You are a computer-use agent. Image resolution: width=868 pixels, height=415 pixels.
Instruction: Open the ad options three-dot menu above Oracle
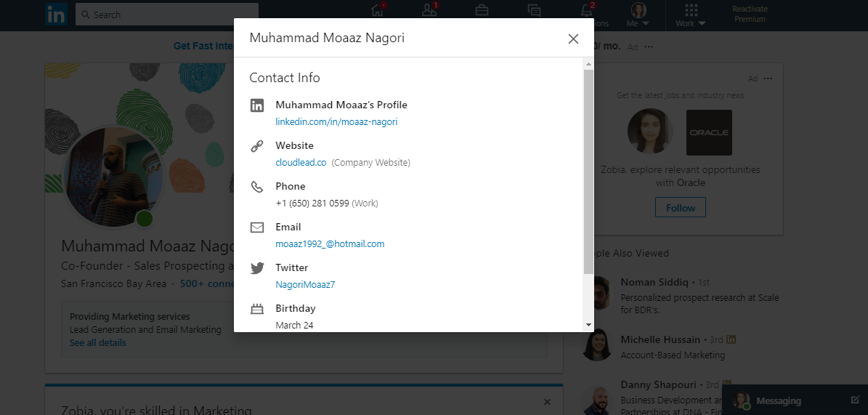pyautogui.click(x=768, y=78)
